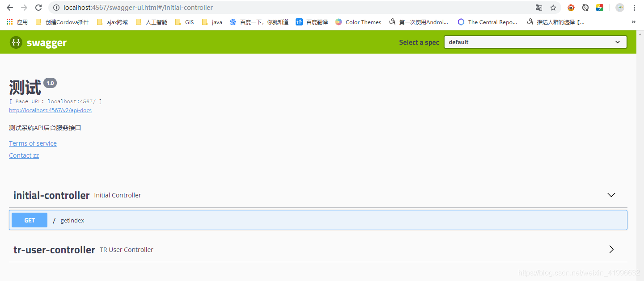
Task: Open the bookmarks overflow chevron menu
Action: click(x=633, y=21)
